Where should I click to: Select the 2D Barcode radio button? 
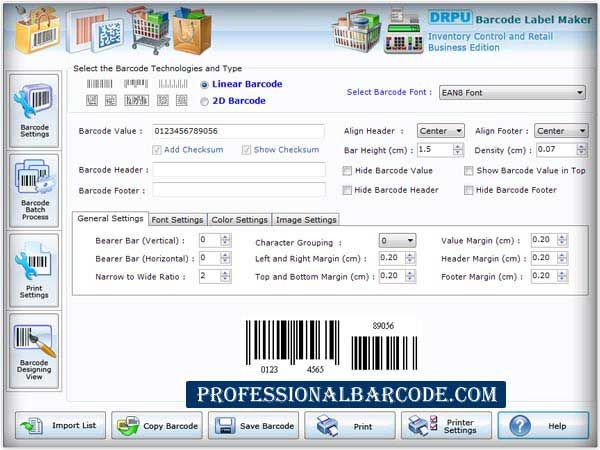pos(204,101)
